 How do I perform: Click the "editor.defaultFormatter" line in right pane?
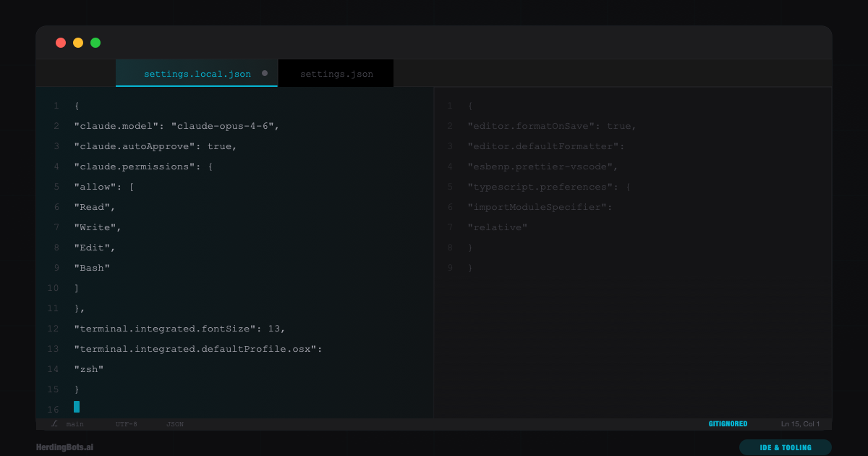click(546, 146)
